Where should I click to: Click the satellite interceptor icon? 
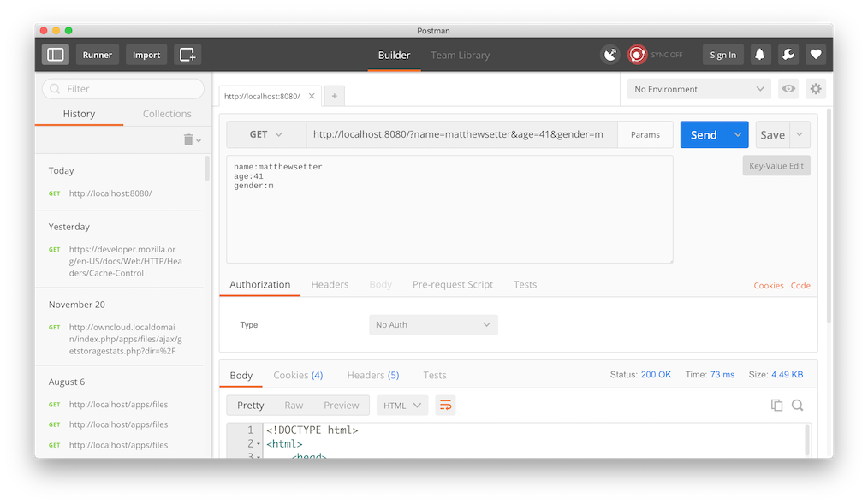(x=610, y=55)
